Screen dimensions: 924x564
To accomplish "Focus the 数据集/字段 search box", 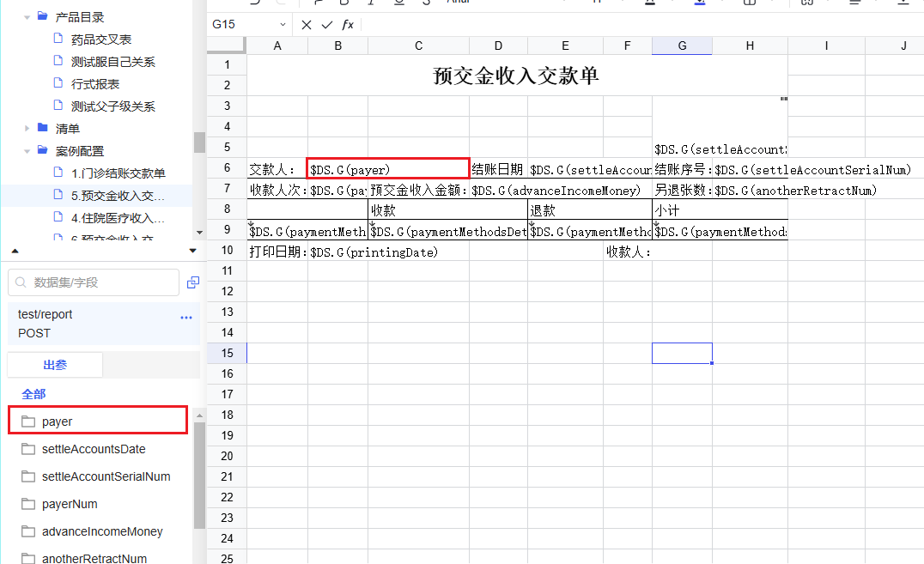I will click(94, 282).
